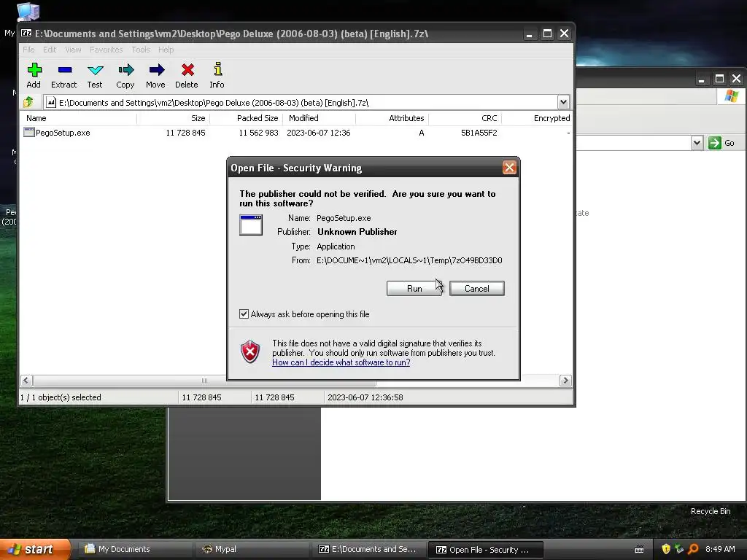Image resolution: width=747 pixels, height=560 pixels.
Task: Click the 8:49 AM clock
Action: 720,549
